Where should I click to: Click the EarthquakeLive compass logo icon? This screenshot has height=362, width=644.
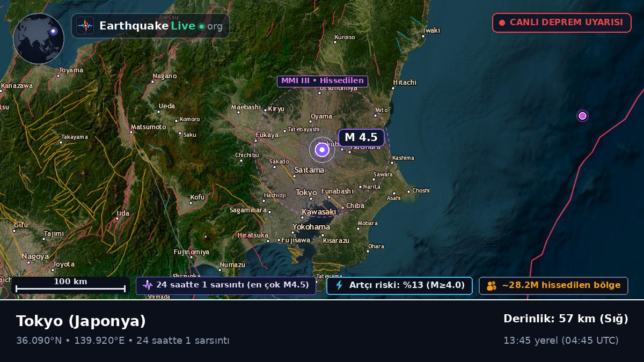[x=85, y=26]
